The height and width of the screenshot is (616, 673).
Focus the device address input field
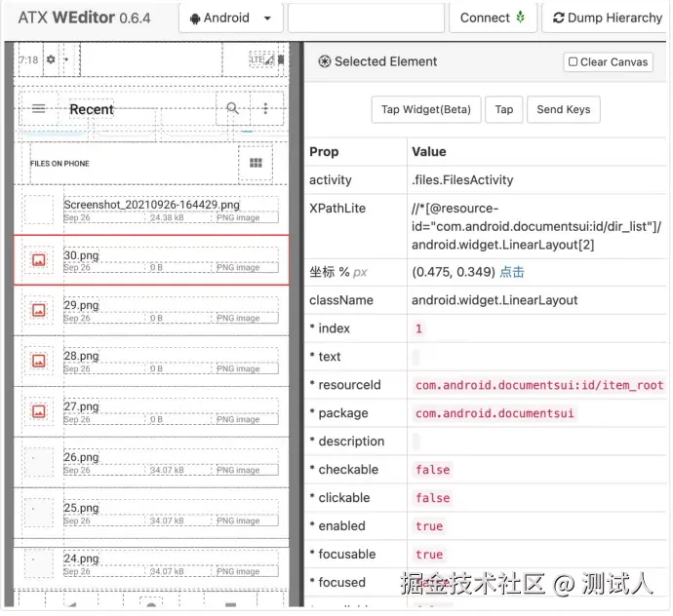(x=366, y=18)
